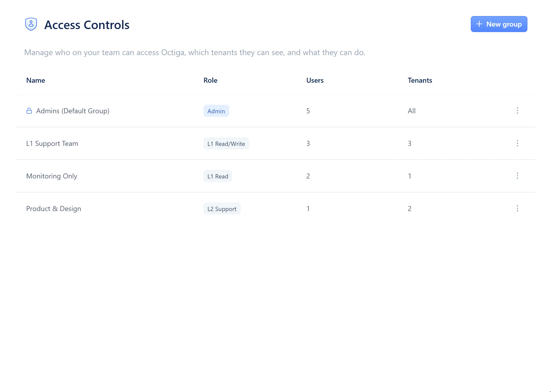
Task: Click the lock icon beside Admins group
Action: [x=29, y=111]
